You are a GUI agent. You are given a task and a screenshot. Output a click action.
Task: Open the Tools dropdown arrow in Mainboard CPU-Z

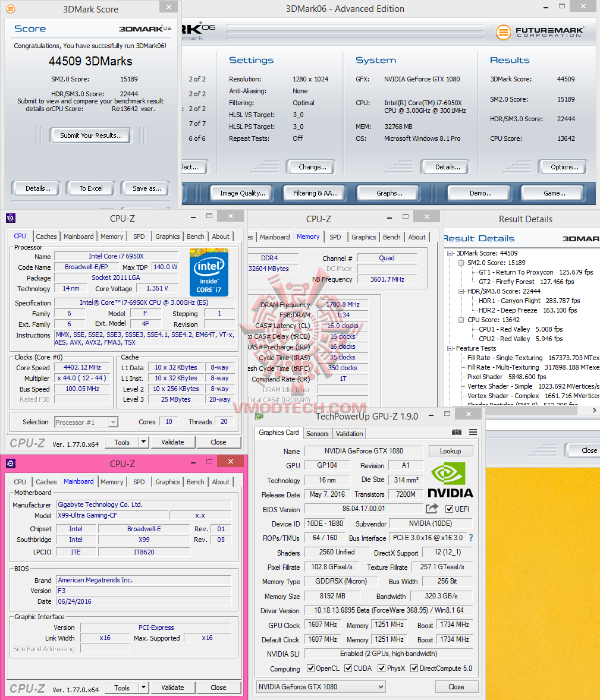click(x=143, y=688)
